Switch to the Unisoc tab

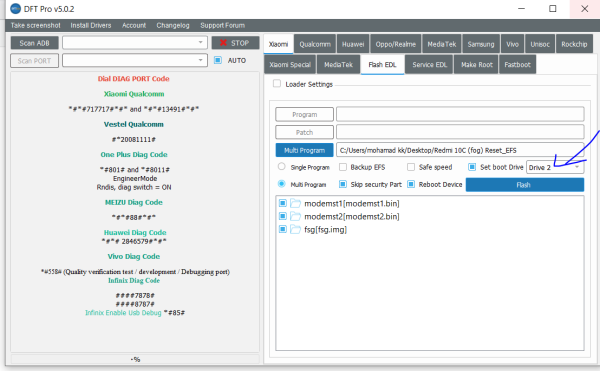pos(540,44)
